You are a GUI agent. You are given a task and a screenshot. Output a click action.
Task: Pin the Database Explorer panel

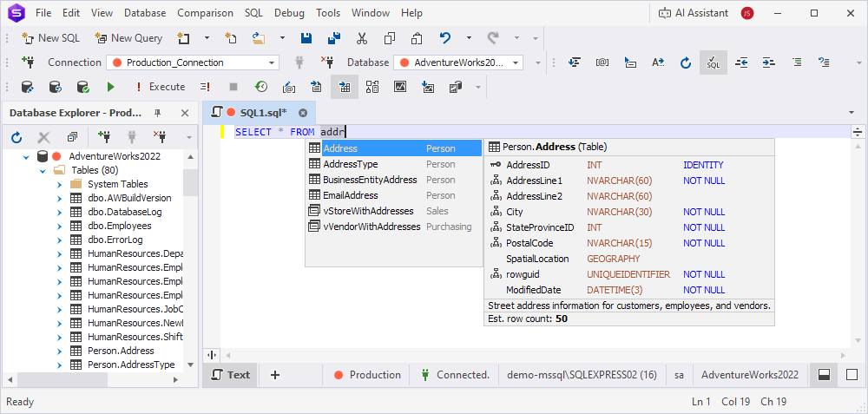click(158, 113)
